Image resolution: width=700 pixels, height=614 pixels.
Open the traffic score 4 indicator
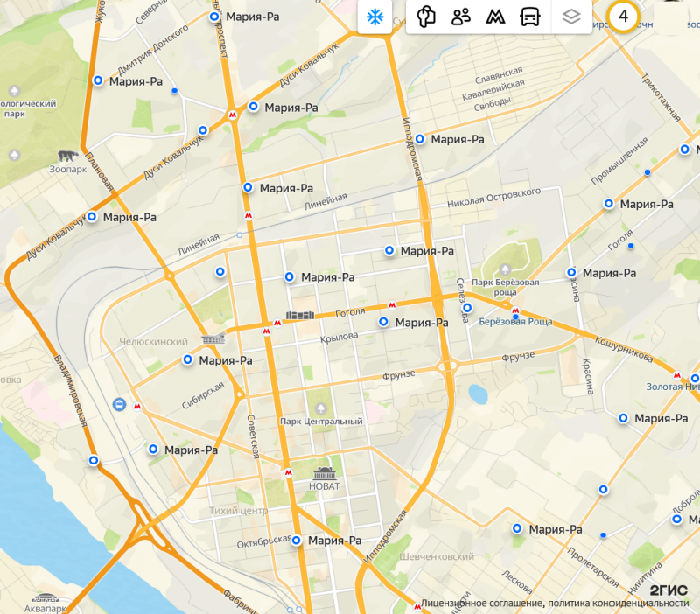pos(623,17)
